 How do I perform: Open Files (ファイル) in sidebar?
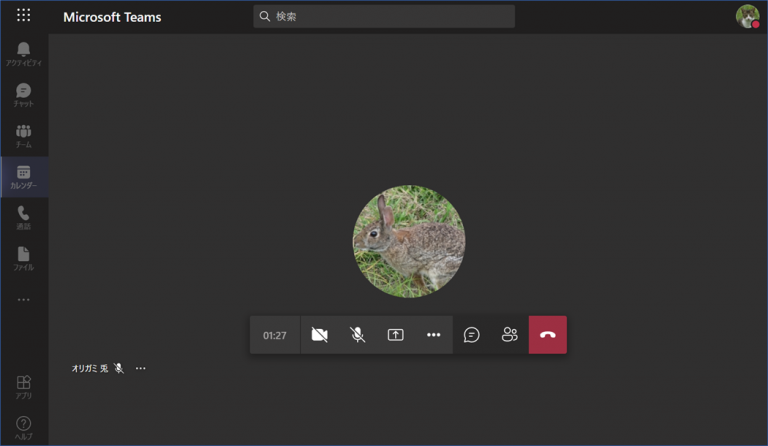(24, 258)
